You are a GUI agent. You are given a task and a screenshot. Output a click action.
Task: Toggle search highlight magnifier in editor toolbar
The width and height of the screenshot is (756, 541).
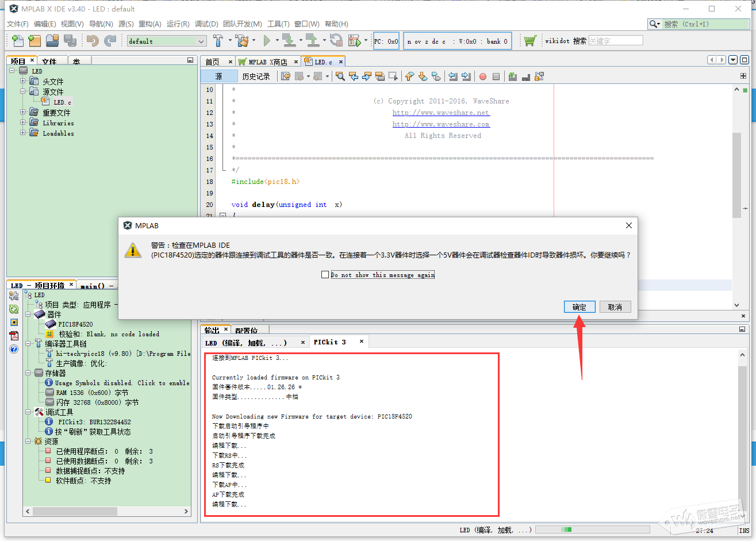tap(340, 76)
